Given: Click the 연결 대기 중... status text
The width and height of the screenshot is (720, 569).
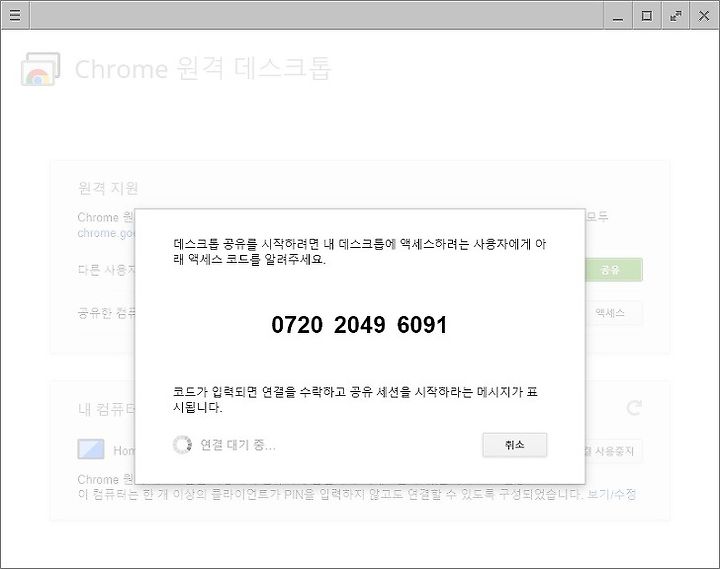Looking at the screenshot, I should (238, 445).
